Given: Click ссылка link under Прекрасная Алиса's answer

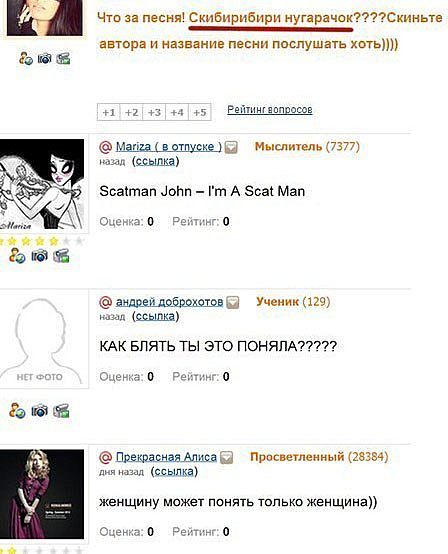Looking at the screenshot, I should (174, 471).
